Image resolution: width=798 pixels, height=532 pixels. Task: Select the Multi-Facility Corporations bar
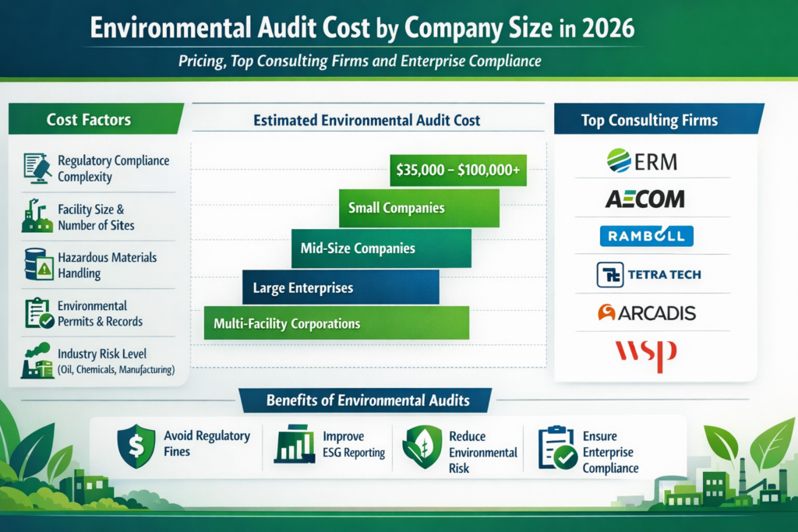pyautogui.click(x=335, y=322)
